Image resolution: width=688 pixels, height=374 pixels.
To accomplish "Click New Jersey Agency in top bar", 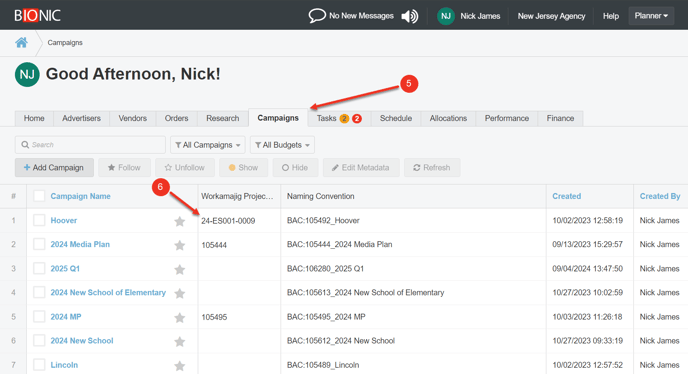I will tap(551, 16).
